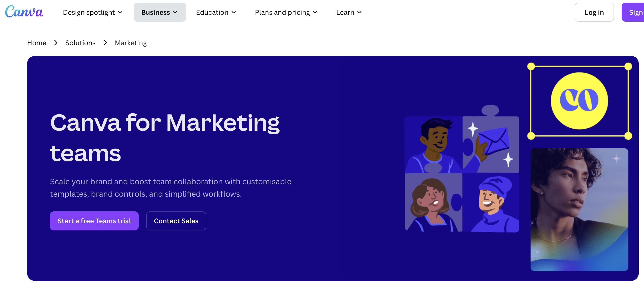Click the portrait photo of the curly-haired person
644x299 pixels.
(x=579, y=209)
